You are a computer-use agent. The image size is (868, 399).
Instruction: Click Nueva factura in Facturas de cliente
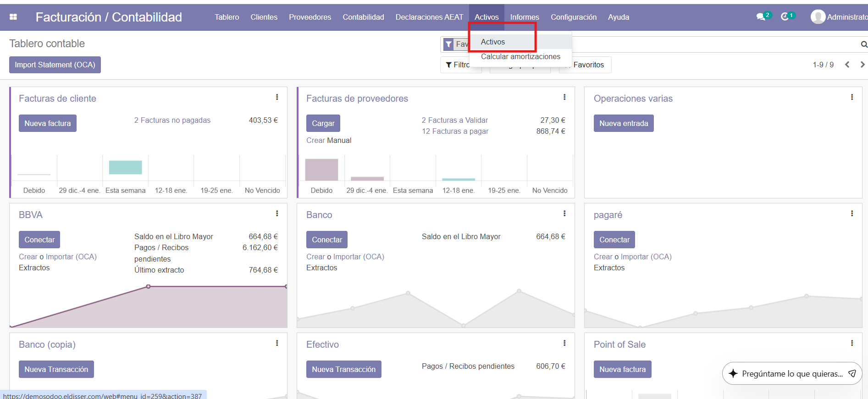(48, 123)
